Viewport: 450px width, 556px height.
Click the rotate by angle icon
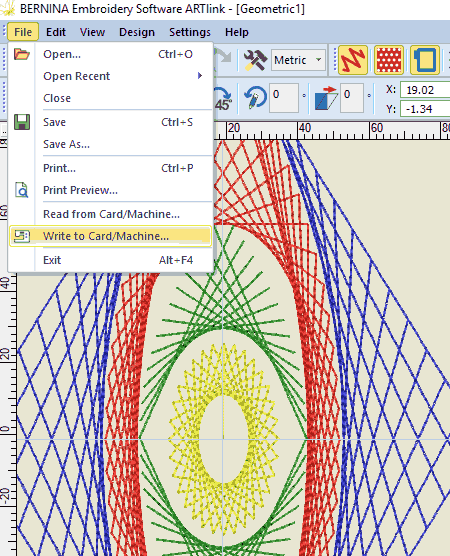(x=255, y=97)
